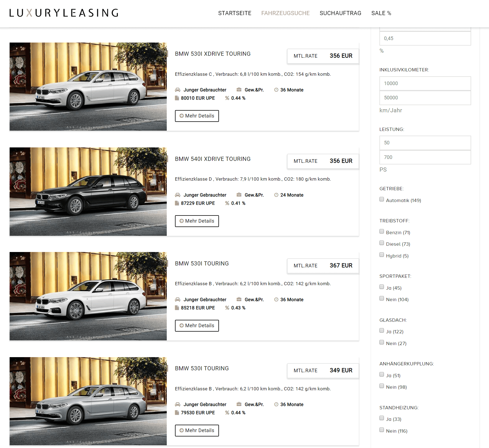This screenshot has height=448, width=489.
Task: Check Anhängerkupplung Ja (51)
Action: pyautogui.click(x=382, y=374)
